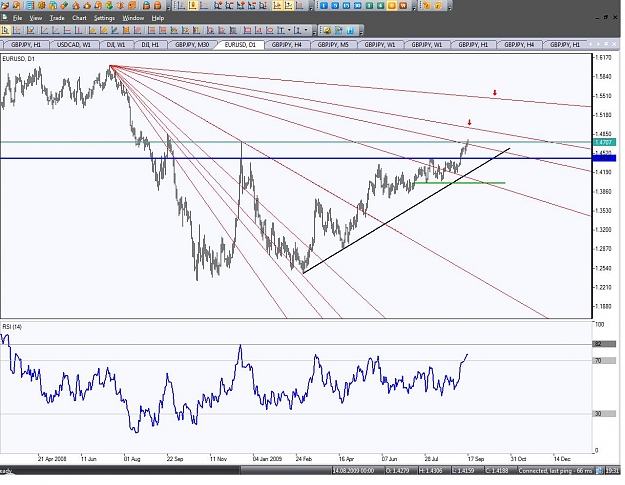625x485 pixels.
Task: Switch to the USDCAD, W1 tab
Action: pos(74,45)
